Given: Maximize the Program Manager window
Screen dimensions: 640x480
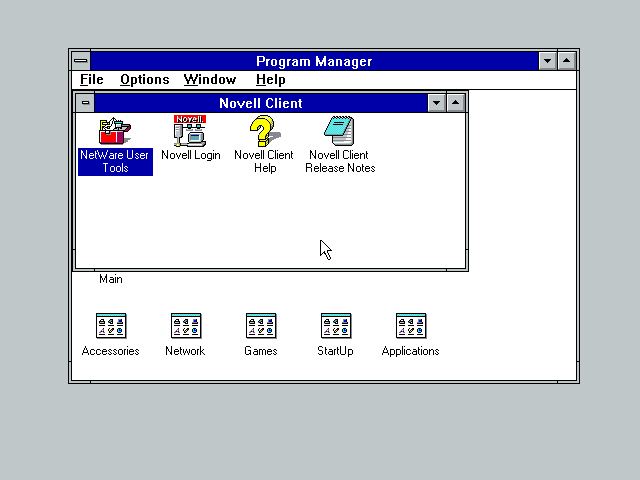Looking at the screenshot, I should click(x=567, y=61).
